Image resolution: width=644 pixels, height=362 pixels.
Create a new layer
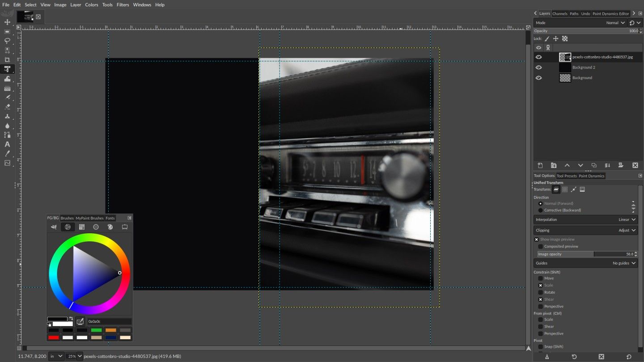coord(540,165)
